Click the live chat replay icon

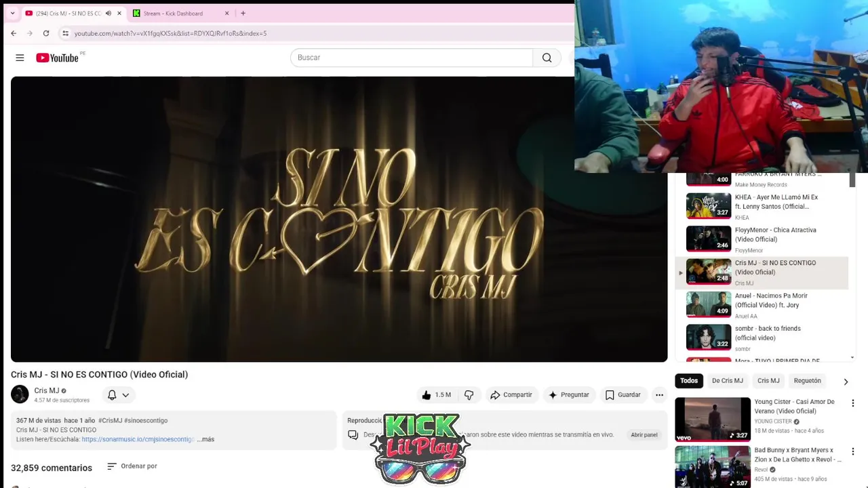coord(353,435)
